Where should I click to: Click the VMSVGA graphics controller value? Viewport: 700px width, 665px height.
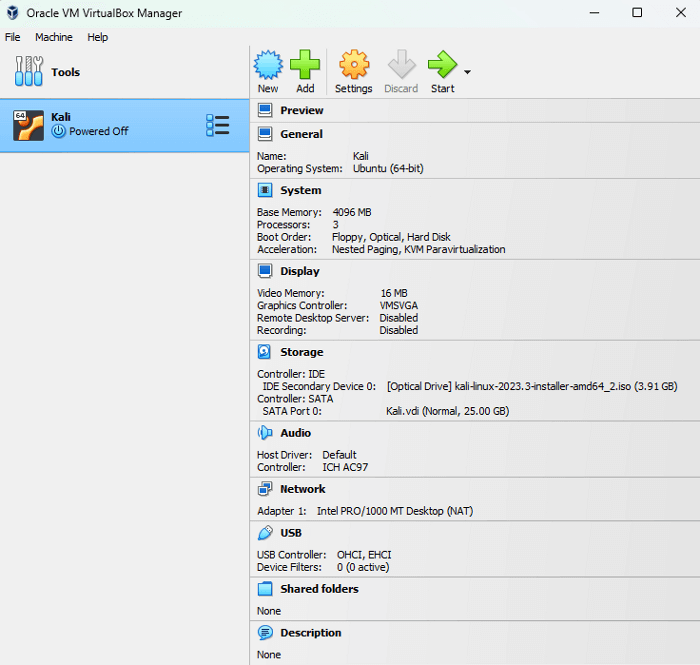point(399,305)
